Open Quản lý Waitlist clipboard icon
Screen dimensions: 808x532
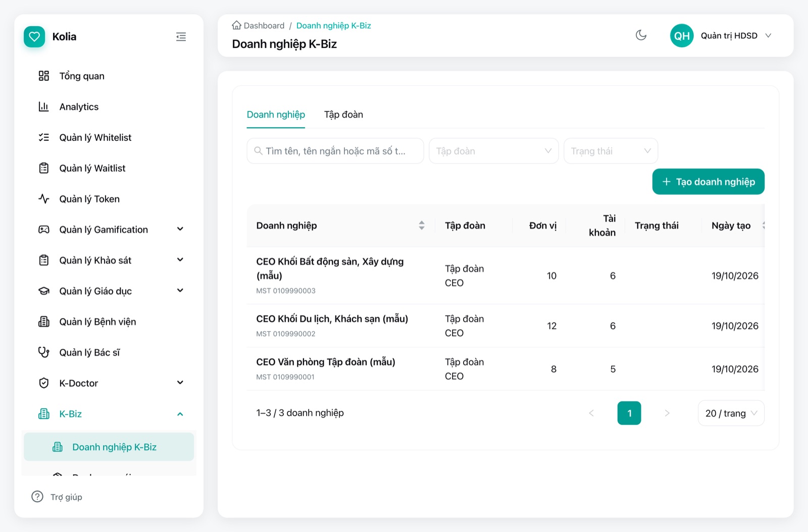pyautogui.click(x=44, y=168)
